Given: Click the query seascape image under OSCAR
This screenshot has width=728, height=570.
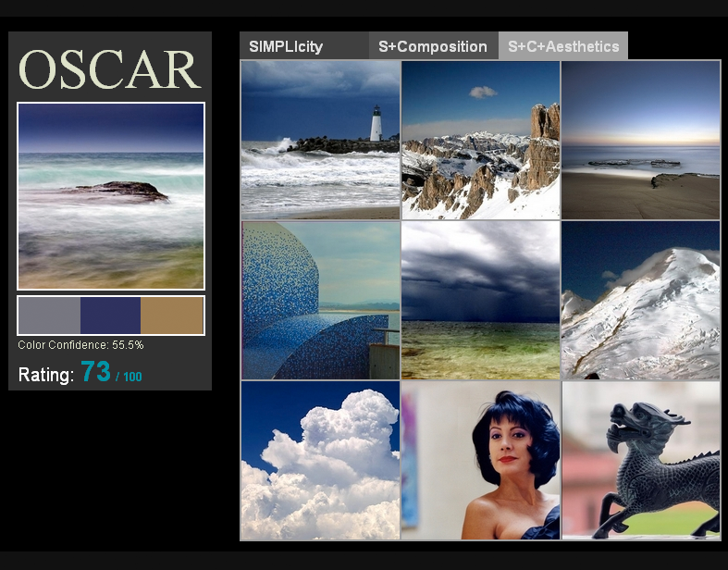Looking at the screenshot, I should point(111,196).
